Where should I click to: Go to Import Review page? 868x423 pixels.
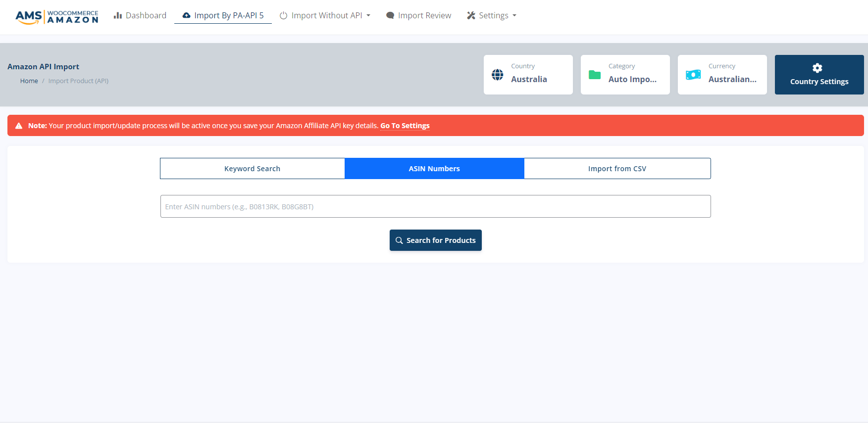click(x=419, y=16)
